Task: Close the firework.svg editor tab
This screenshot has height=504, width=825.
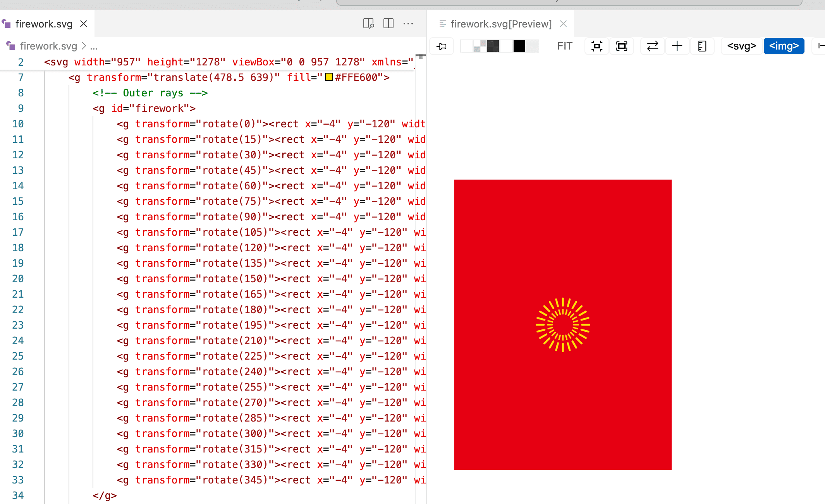Action: click(83, 24)
